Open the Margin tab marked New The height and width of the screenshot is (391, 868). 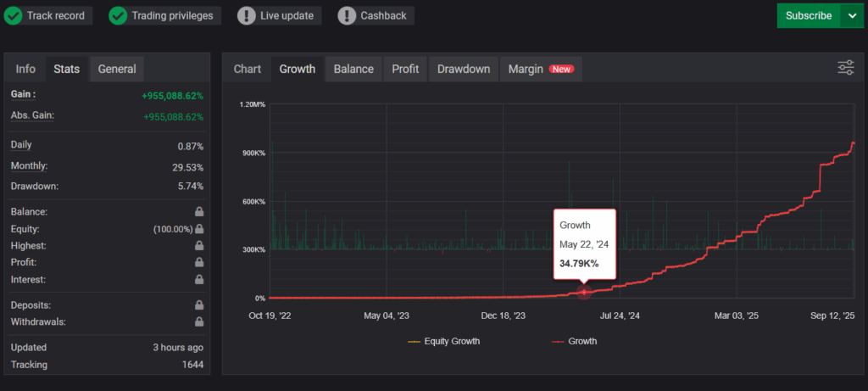tap(540, 69)
